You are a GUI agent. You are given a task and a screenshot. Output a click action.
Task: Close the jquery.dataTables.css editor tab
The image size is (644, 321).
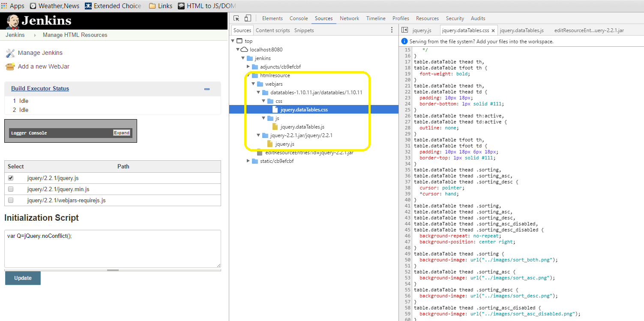pos(493,30)
